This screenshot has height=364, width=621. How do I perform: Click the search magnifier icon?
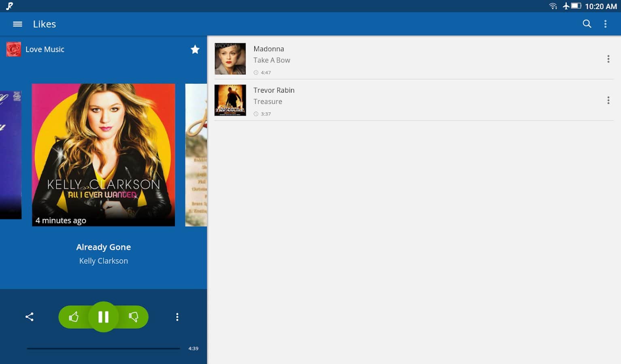pos(587,24)
